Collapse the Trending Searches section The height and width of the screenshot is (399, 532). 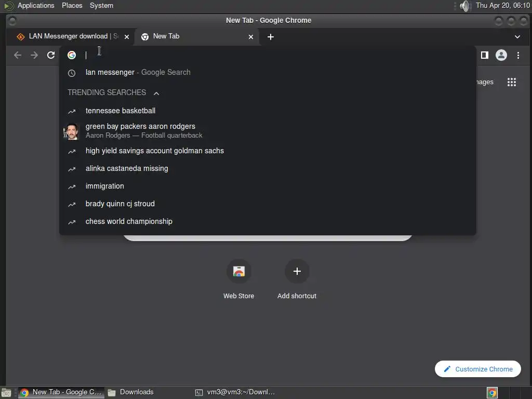(x=156, y=93)
